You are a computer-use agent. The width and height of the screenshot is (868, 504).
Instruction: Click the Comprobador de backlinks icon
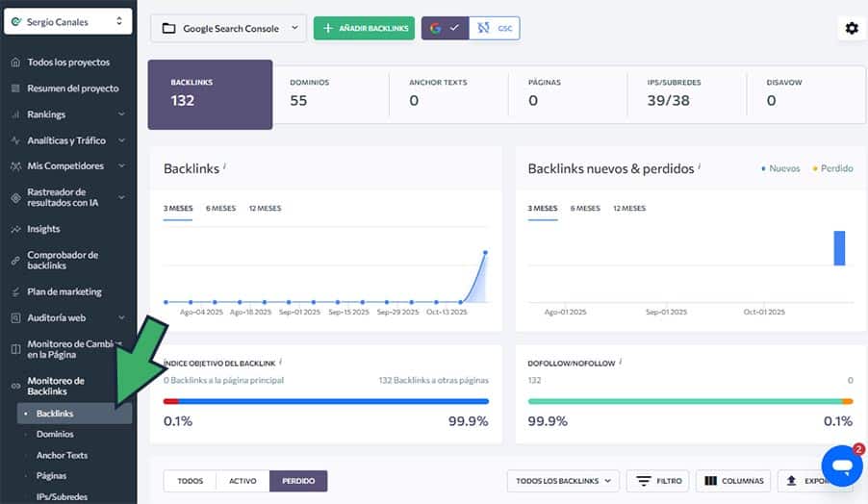click(x=15, y=261)
